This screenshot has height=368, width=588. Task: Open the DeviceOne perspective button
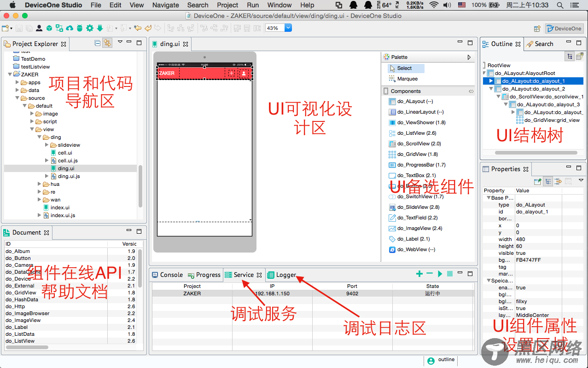[565, 28]
